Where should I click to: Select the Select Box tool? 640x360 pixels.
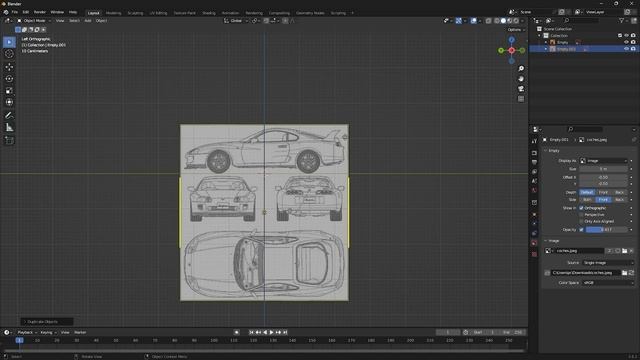pyautogui.click(x=9, y=42)
